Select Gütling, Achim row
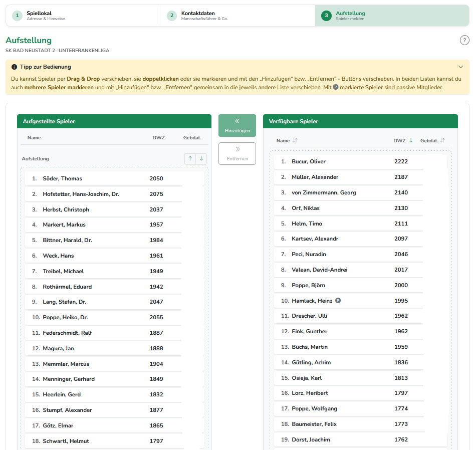 (361, 362)
